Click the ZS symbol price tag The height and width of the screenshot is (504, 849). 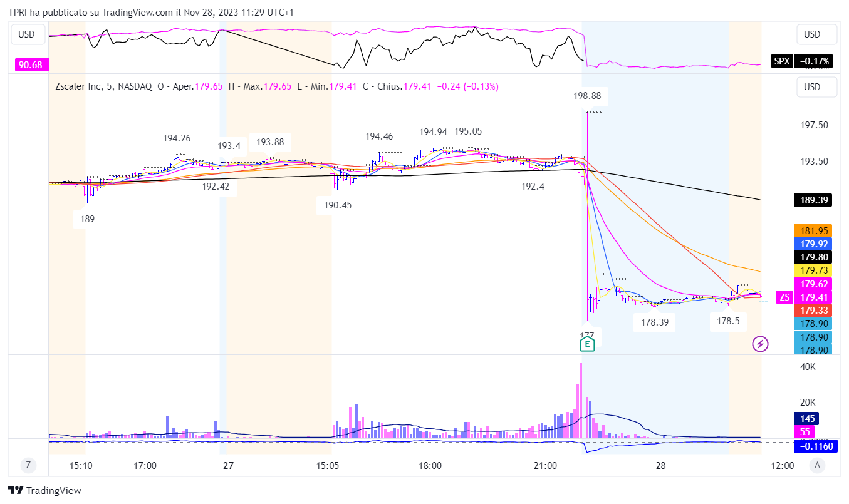coord(783,297)
